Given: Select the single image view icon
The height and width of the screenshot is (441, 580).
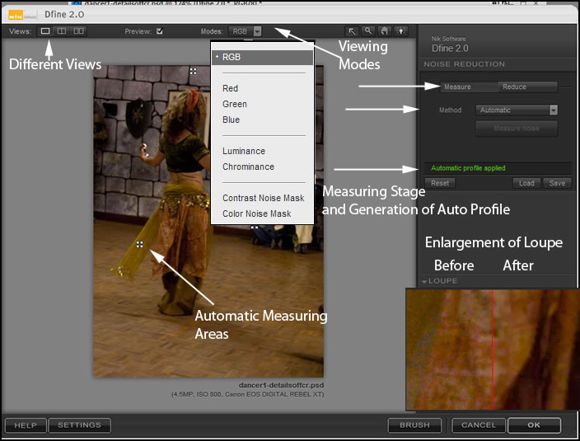Looking at the screenshot, I should tap(45, 31).
